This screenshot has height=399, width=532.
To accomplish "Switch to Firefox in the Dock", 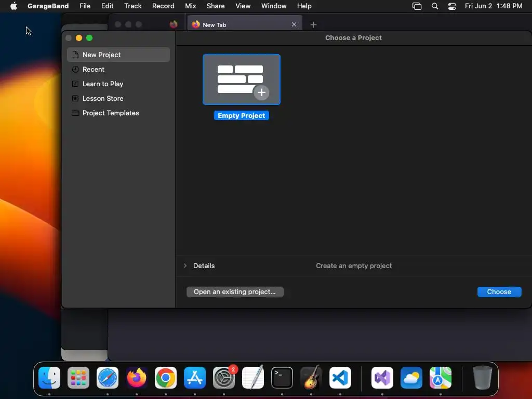I will [137, 378].
